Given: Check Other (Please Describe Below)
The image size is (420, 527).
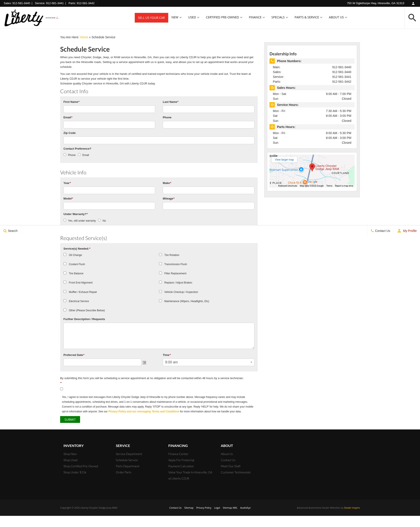Looking at the screenshot, I should [65, 310].
